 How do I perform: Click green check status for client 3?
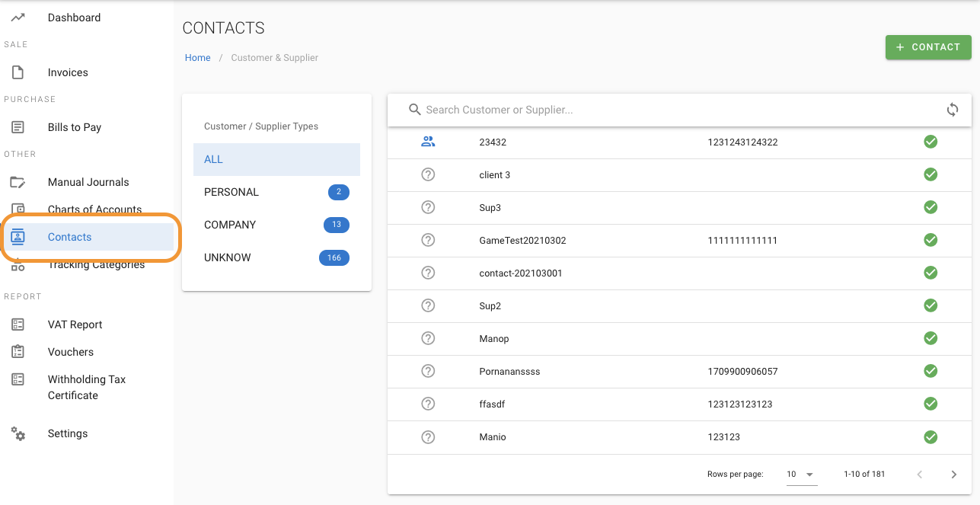coord(930,174)
